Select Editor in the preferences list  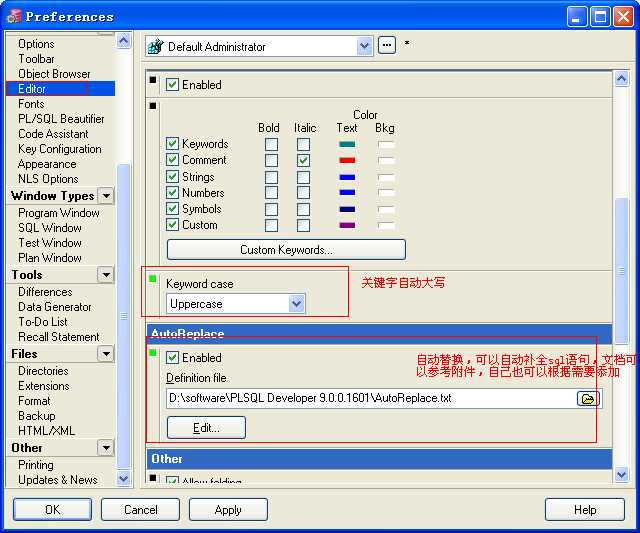tap(60, 89)
